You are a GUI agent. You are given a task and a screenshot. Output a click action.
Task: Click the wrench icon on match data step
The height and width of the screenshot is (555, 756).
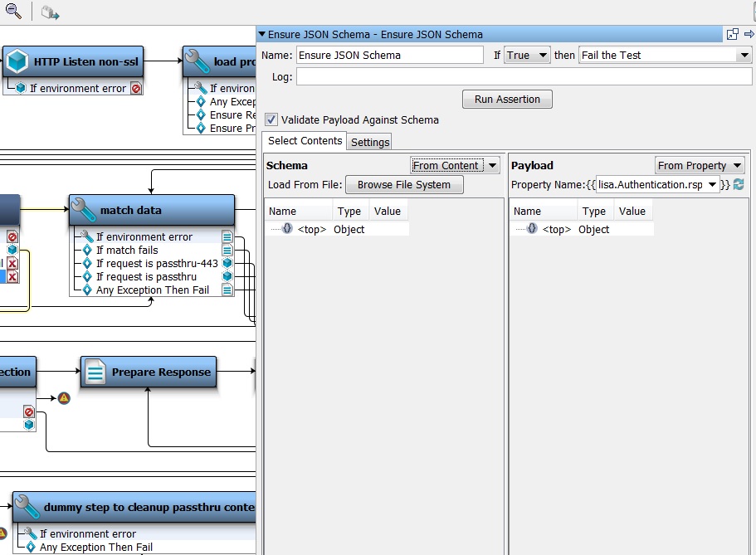point(83,209)
